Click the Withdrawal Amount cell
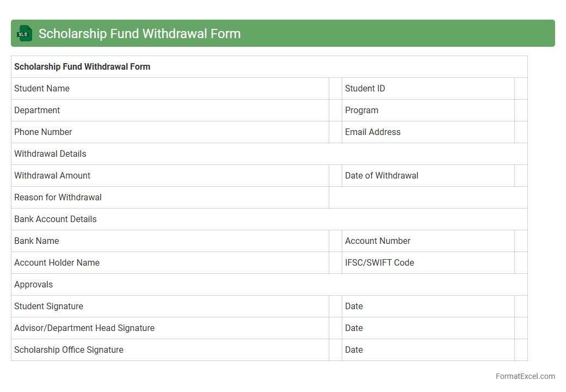 click(x=170, y=176)
